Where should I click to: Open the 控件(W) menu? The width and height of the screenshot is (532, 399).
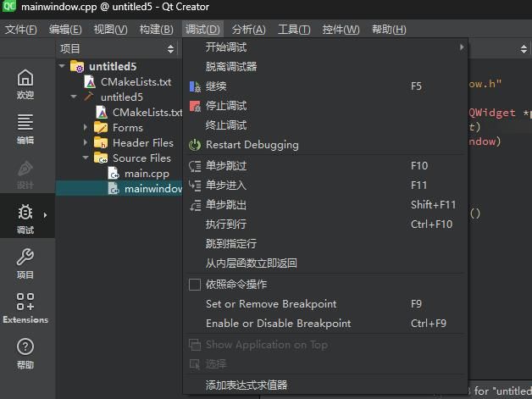click(341, 30)
